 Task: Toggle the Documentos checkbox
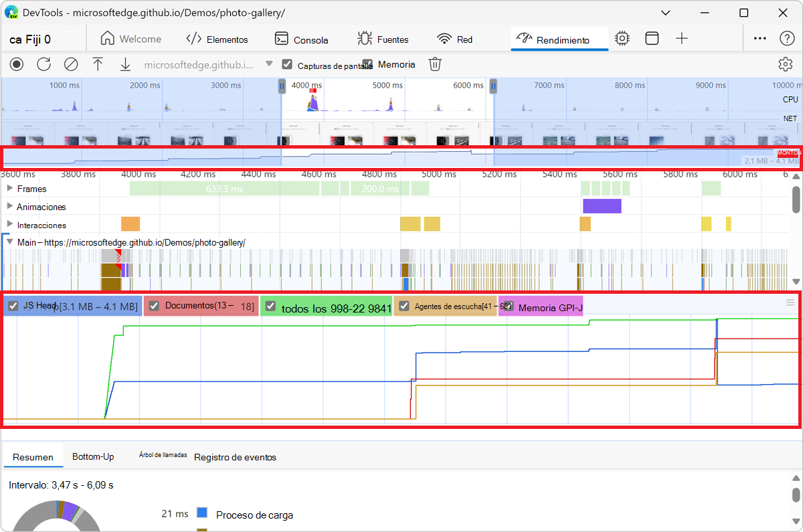pos(154,306)
